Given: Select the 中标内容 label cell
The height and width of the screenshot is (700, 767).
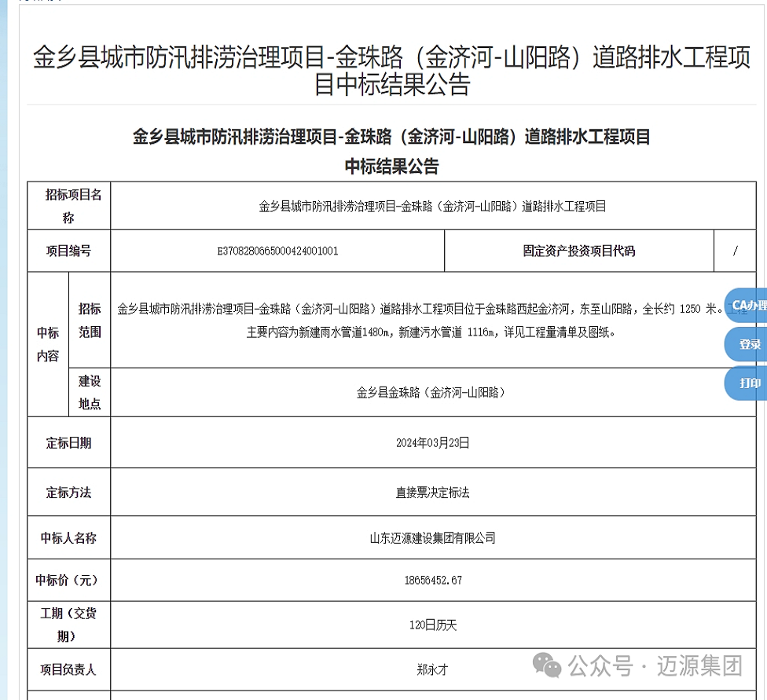Looking at the screenshot, I should tap(48, 344).
